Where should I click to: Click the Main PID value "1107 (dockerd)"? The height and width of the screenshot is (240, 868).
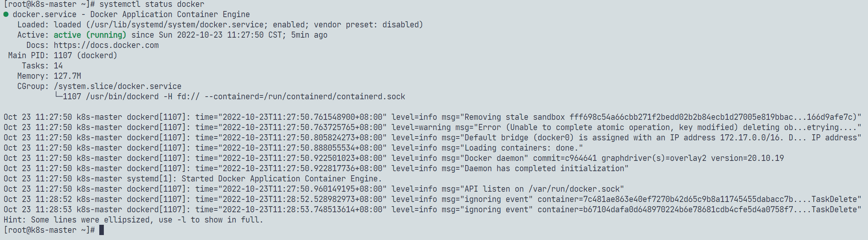86,56
